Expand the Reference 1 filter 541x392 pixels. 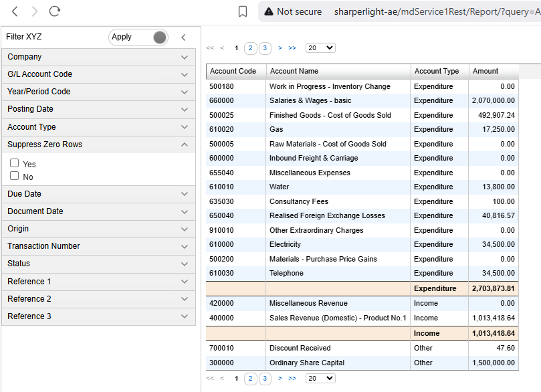tap(98, 282)
